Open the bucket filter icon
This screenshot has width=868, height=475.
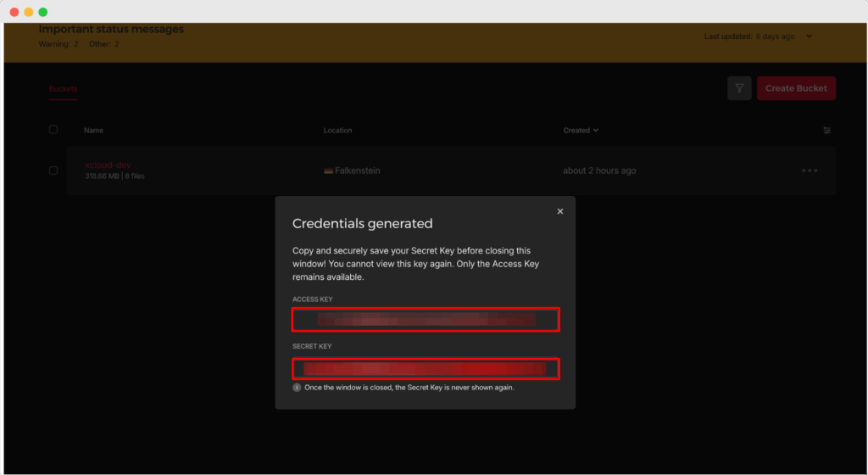tap(739, 88)
